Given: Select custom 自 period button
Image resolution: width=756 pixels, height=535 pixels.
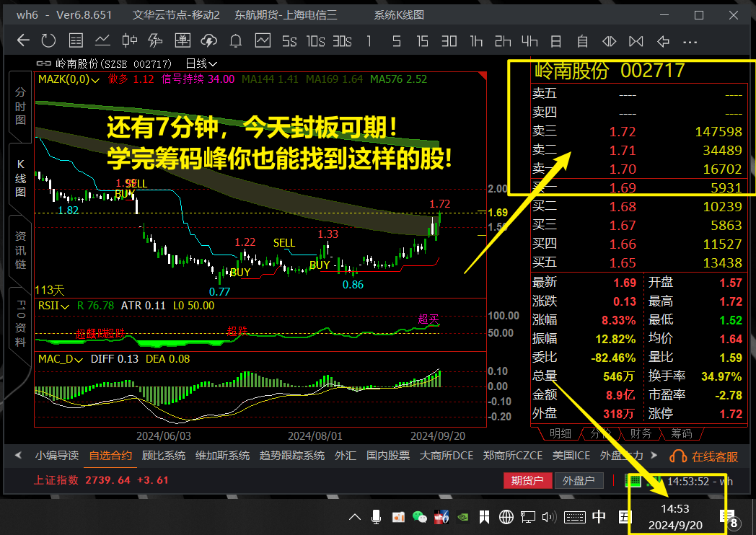Looking at the screenshot, I should [x=582, y=41].
